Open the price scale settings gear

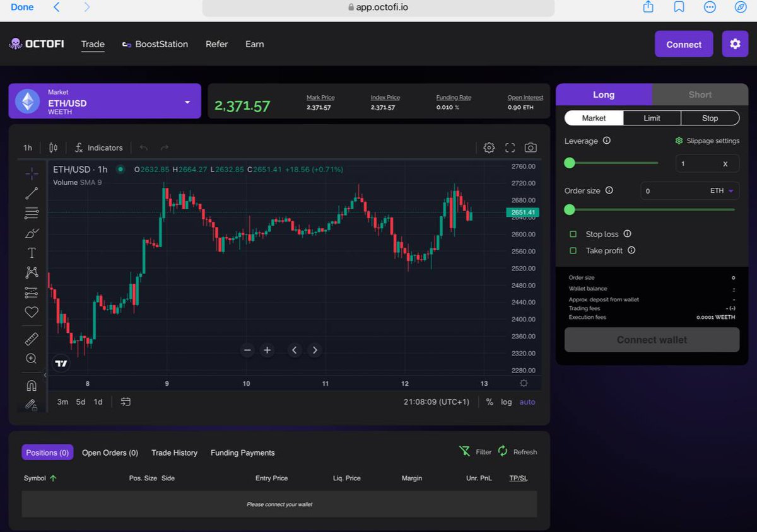pyautogui.click(x=524, y=383)
